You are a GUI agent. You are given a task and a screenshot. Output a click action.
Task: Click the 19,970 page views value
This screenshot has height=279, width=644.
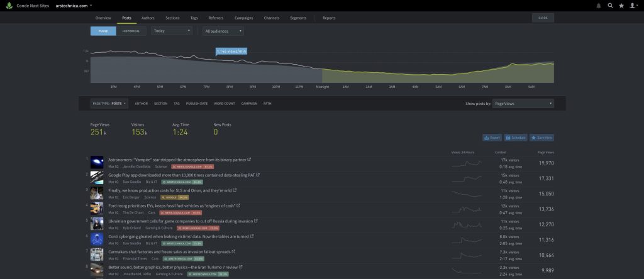pyautogui.click(x=547, y=163)
